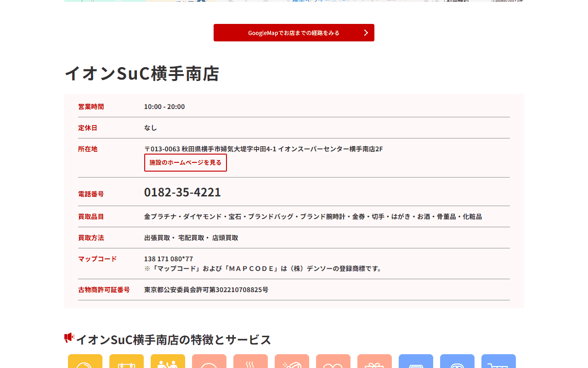This screenshot has width=588, height=368.
Task: Click the 電話番号 row label
Action: 91,194
